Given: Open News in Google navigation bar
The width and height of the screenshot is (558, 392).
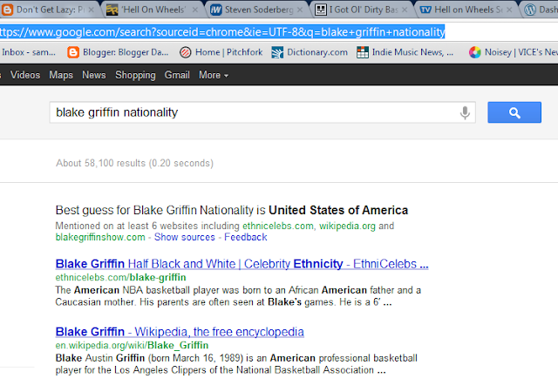Looking at the screenshot, I should point(94,75).
